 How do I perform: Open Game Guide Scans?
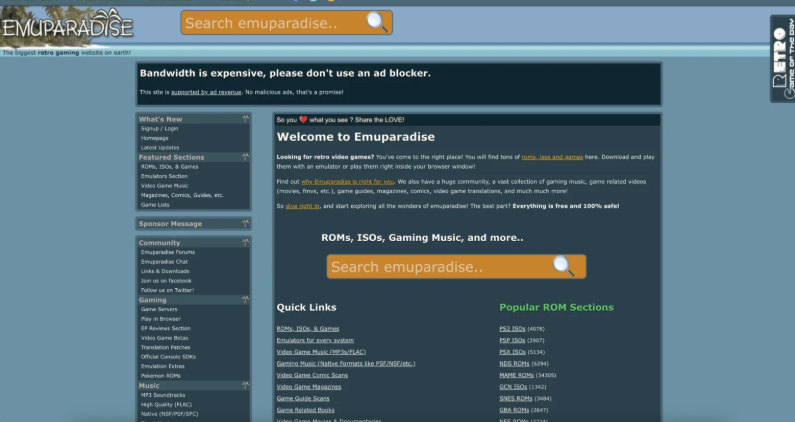click(x=303, y=399)
